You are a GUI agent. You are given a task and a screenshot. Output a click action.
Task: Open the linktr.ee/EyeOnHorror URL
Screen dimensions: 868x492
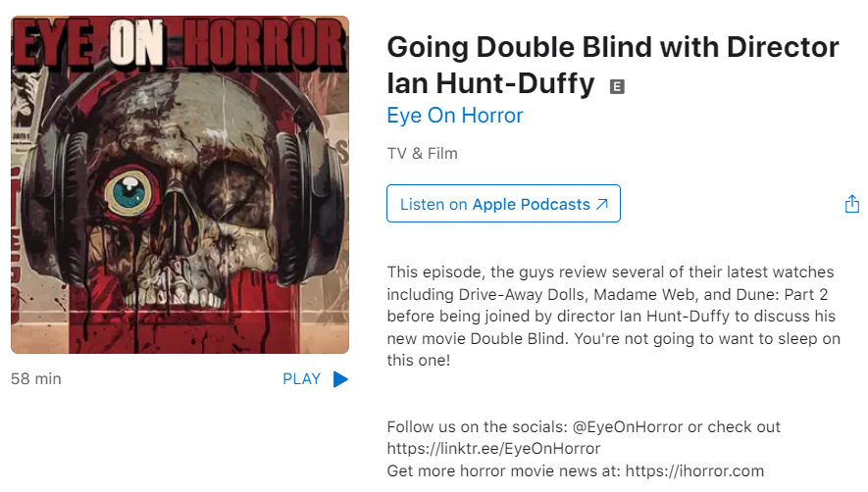493,449
